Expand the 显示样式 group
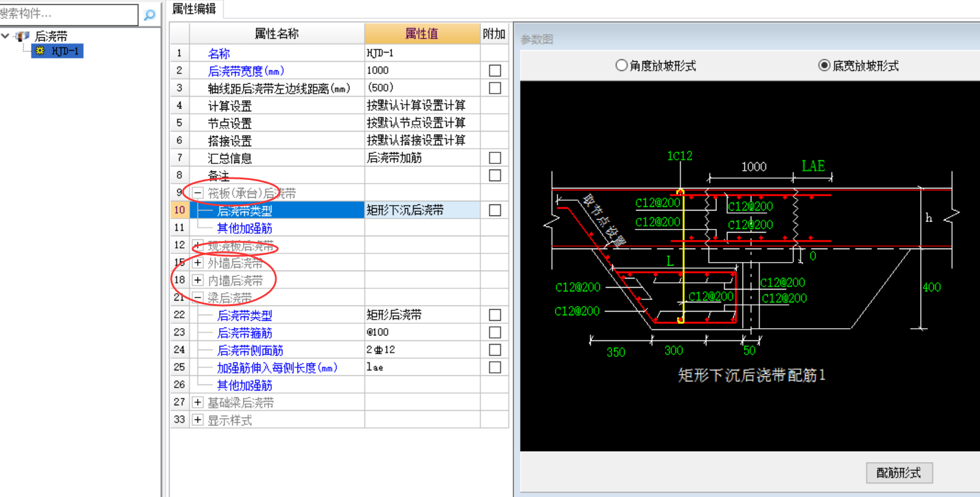This screenshot has height=497, width=980. (x=198, y=420)
